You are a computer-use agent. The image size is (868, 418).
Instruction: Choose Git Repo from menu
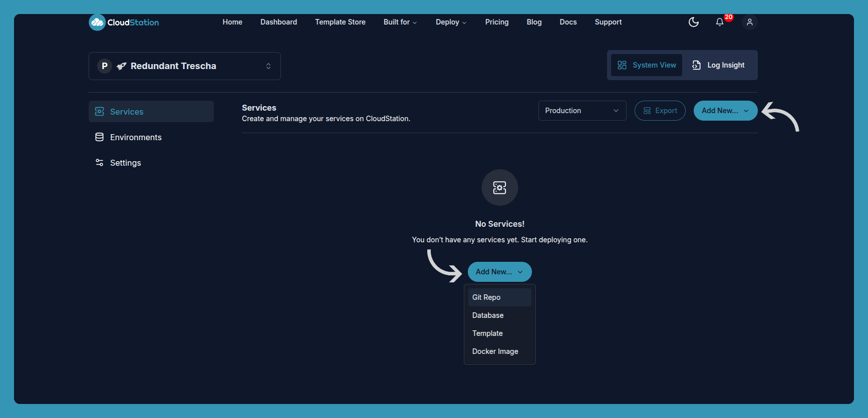point(500,297)
